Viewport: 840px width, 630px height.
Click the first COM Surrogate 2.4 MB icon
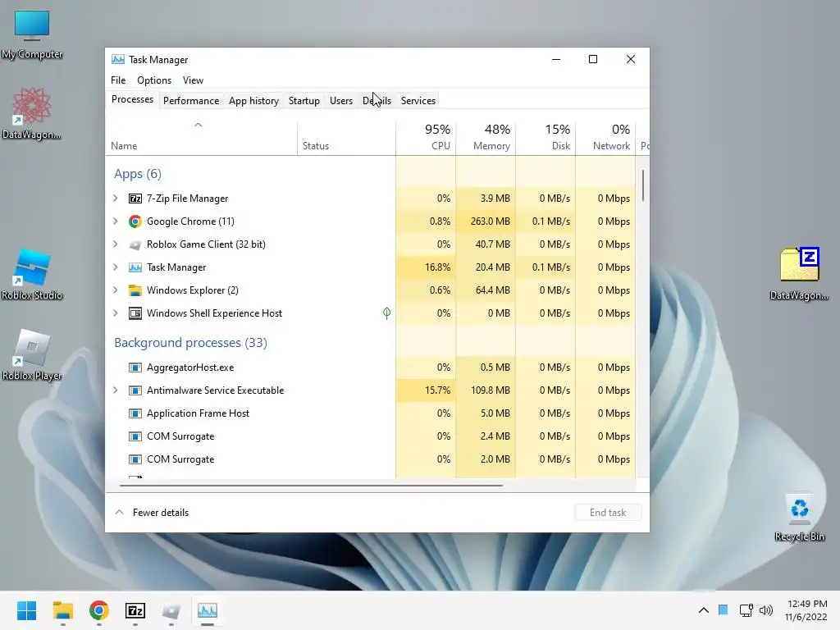point(135,436)
